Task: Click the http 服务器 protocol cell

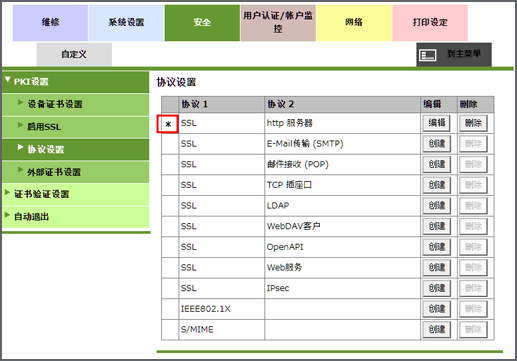Action: (x=342, y=123)
